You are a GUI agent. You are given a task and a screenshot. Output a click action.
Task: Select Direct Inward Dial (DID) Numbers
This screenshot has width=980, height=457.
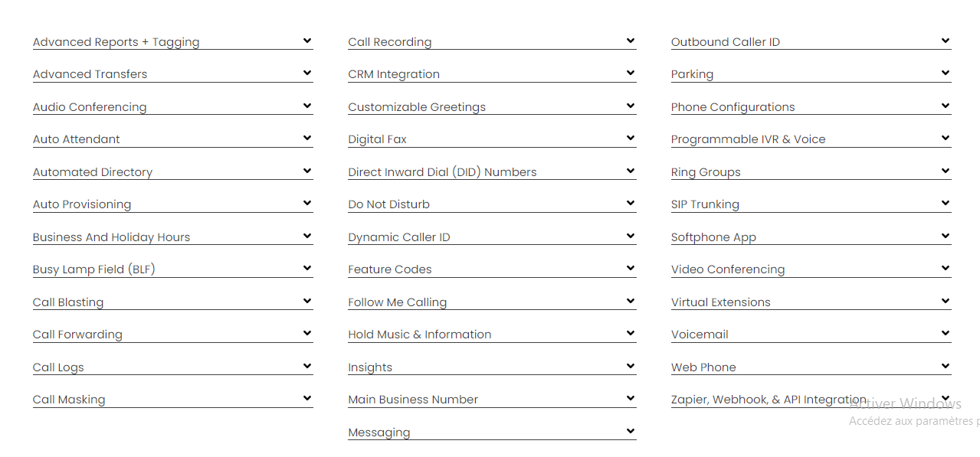tap(442, 172)
